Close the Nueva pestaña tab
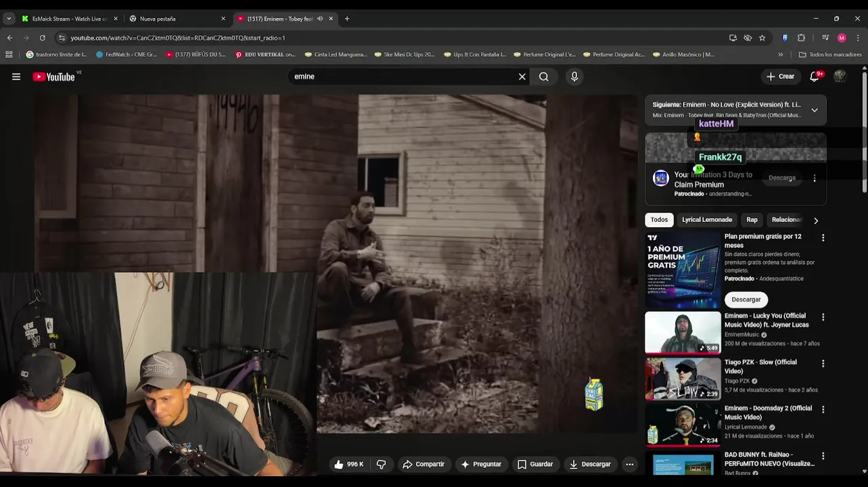 [223, 19]
